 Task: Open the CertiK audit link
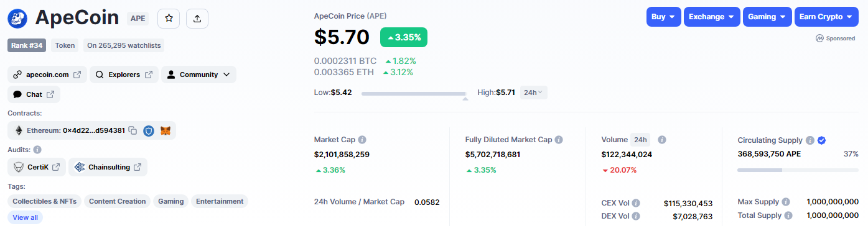[36, 167]
